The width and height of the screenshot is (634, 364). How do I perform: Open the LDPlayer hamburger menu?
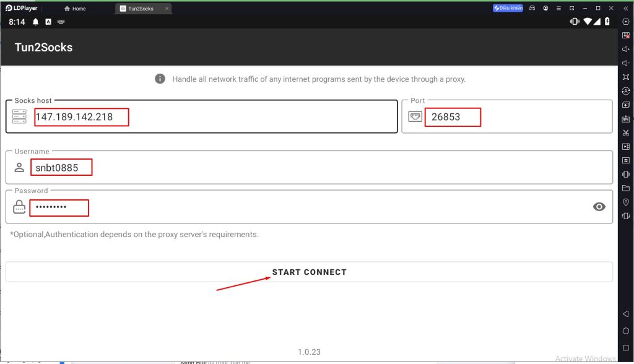[558, 8]
